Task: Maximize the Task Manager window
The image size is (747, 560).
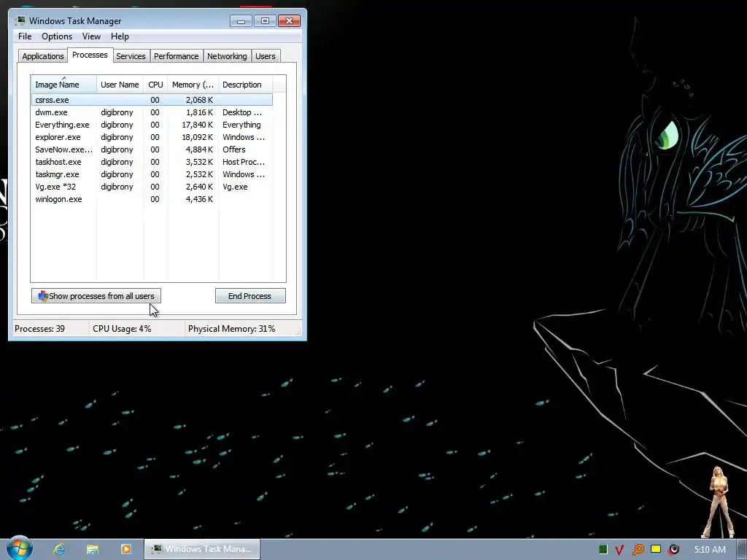Action: pyautogui.click(x=265, y=21)
